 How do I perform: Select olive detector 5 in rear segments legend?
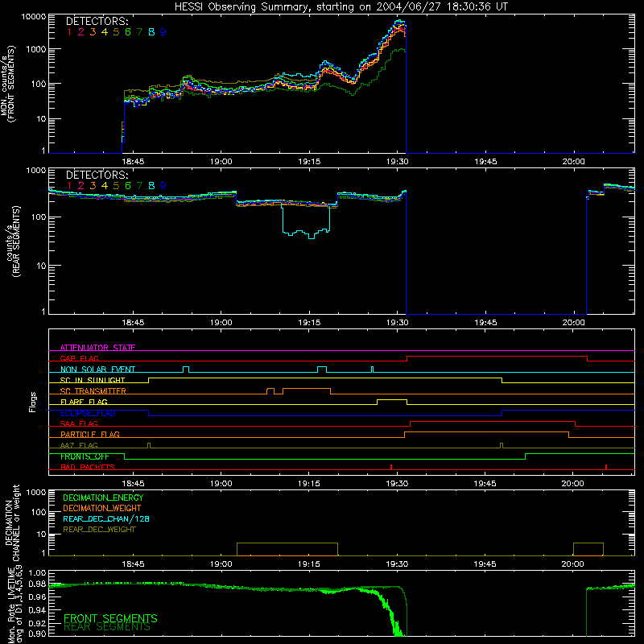click(116, 186)
